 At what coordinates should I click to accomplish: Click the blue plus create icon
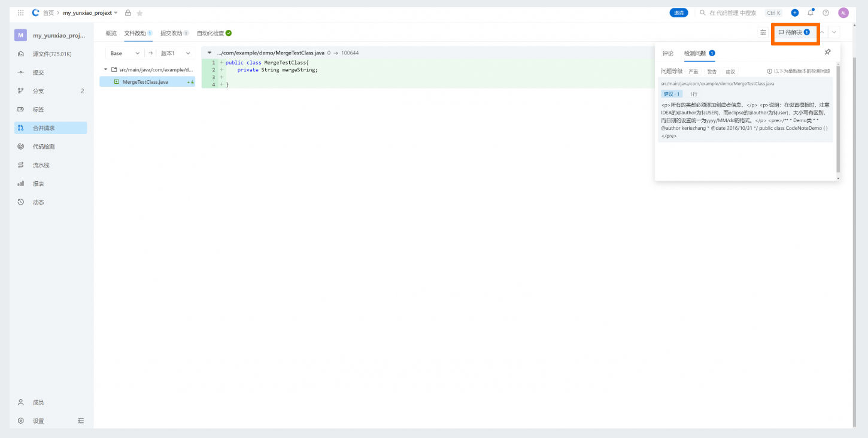[795, 13]
